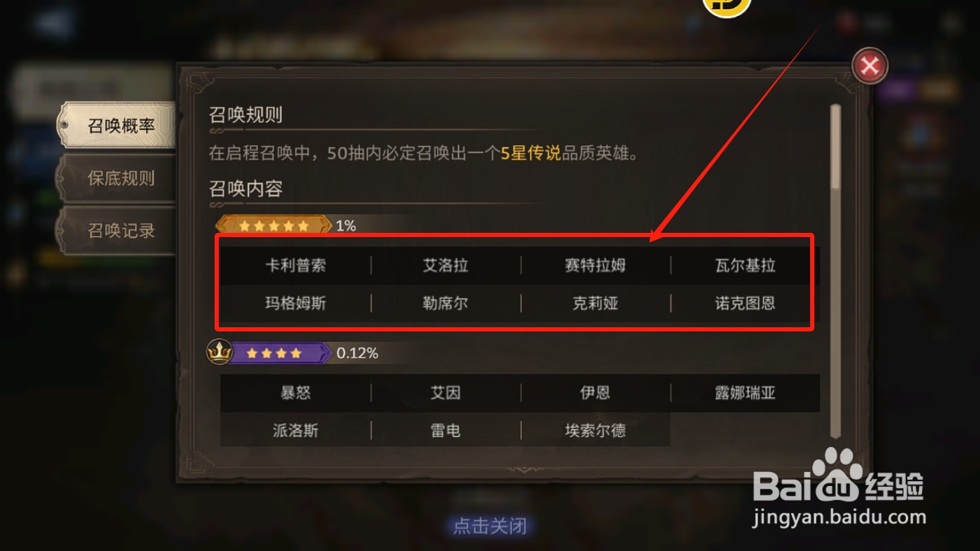Select hero 玛格姆斯 entry
Viewport: 980px width, 551px height.
296,303
